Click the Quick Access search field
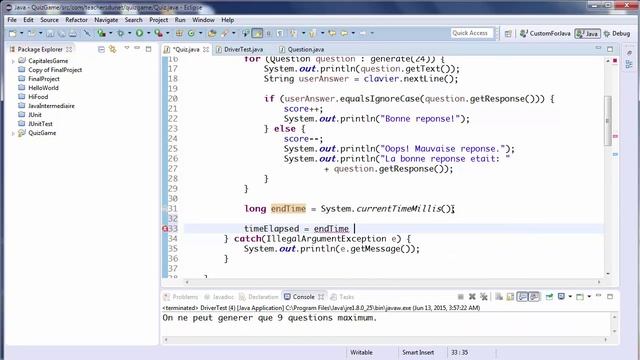640x360 pixels. point(472,33)
